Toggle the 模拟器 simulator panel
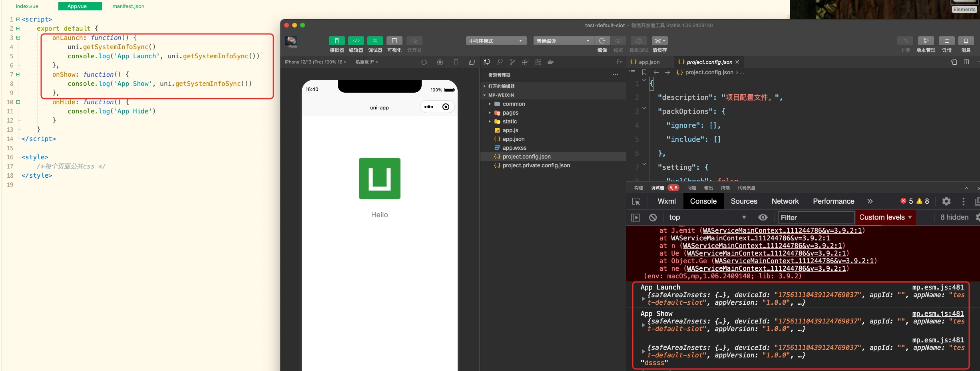Screen dimensions: 980x371 [337, 41]
